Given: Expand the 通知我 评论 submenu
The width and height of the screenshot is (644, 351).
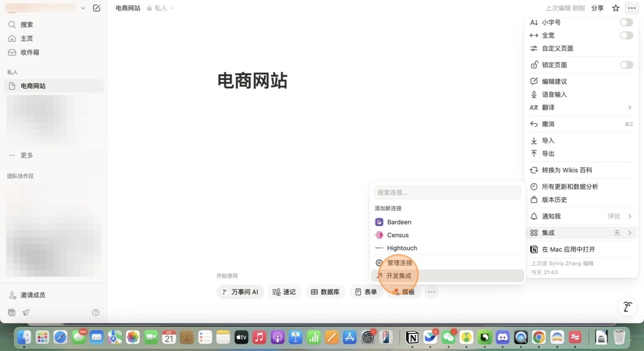Looking at the screenshot, I should coord(581,216).
